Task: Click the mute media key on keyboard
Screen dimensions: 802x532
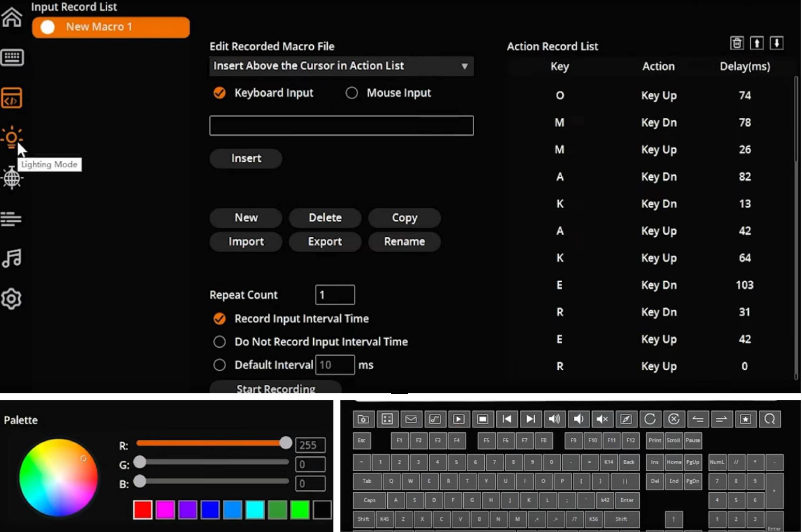Action: pyautogui.click(x=602, y=419)
